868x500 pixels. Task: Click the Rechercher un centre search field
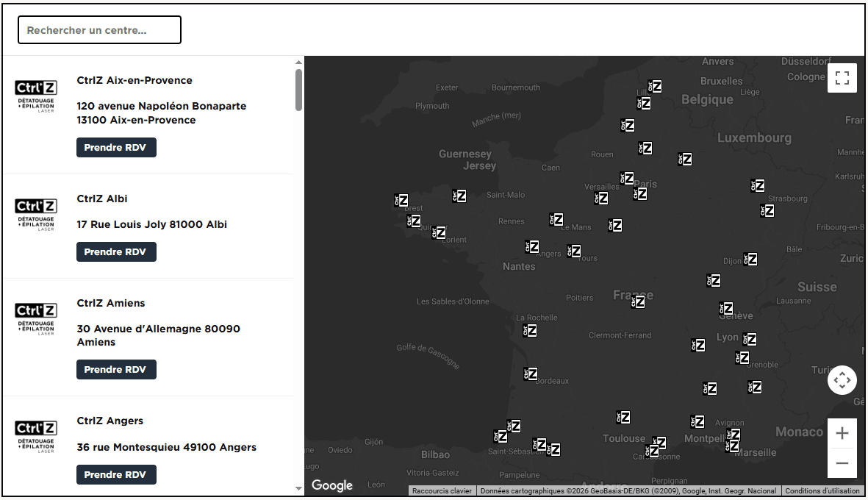(99, 29)
